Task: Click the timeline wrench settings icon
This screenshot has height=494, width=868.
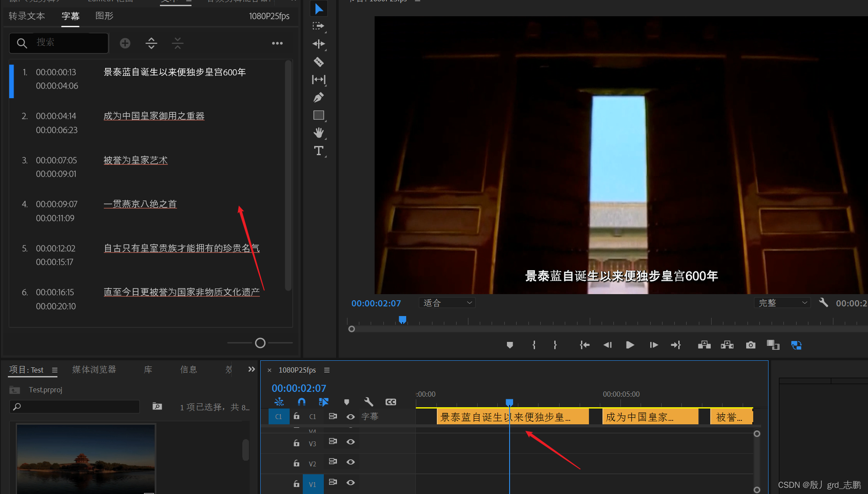Action: (x=368, y=402)
